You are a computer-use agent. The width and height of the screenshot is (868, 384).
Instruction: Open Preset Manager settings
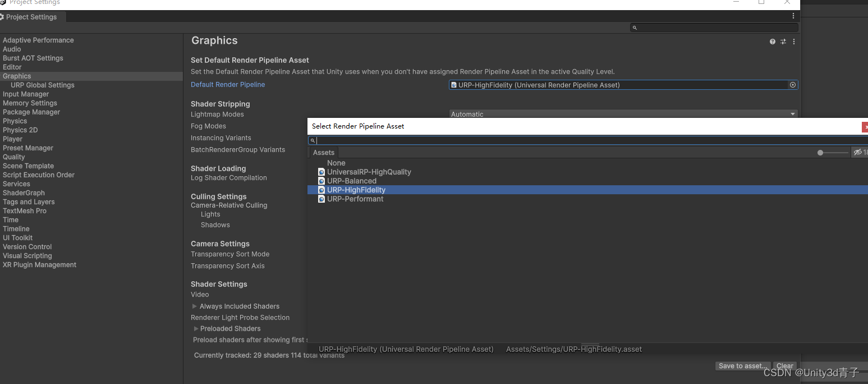pyautogui.click(x=28, y=148)
